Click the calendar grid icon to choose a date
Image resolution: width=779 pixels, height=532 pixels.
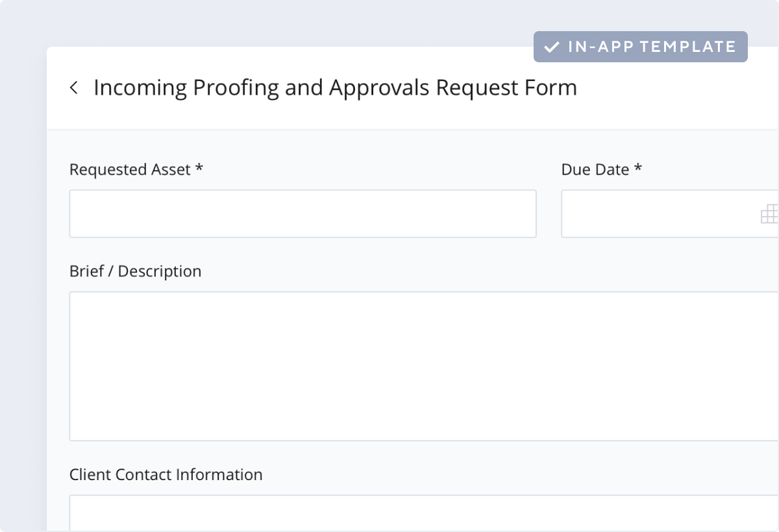(770, 213)
